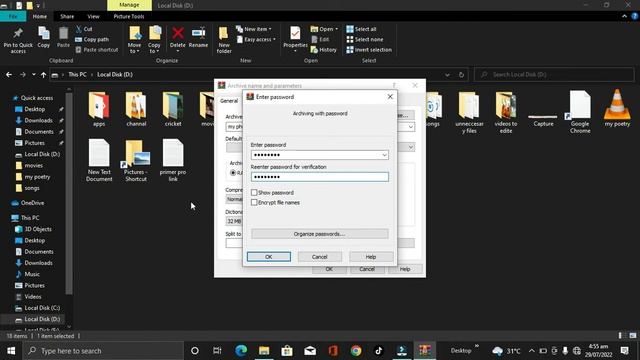Open the Picture Tools tab
640x360 pixels.
tap(129, 16)
